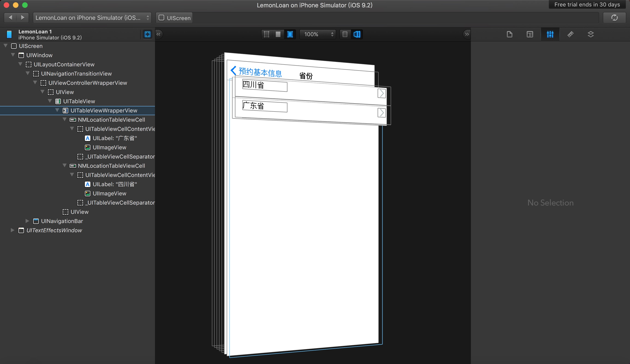
Task: Open the layers stack inspector tab
Action: tap(591, 34)
